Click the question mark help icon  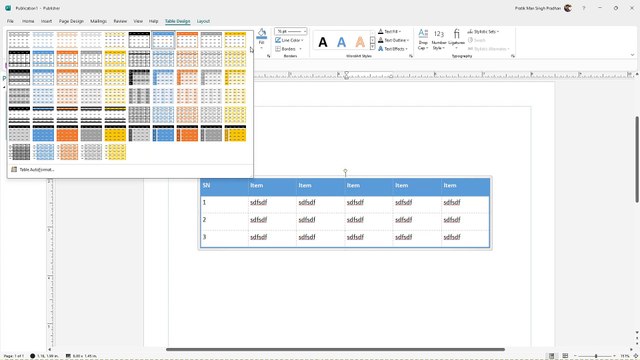point(584,8)
